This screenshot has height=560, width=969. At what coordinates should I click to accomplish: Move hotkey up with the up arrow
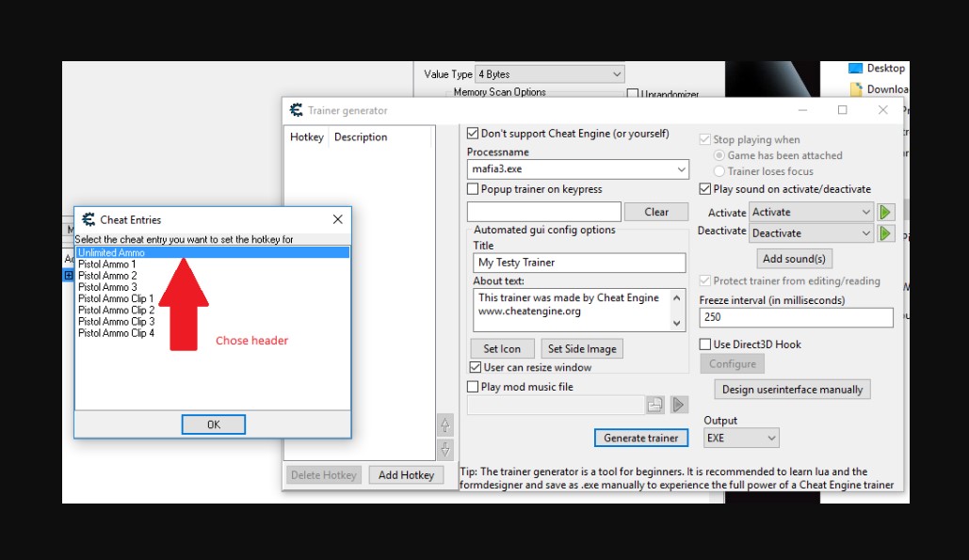point(444,424)
